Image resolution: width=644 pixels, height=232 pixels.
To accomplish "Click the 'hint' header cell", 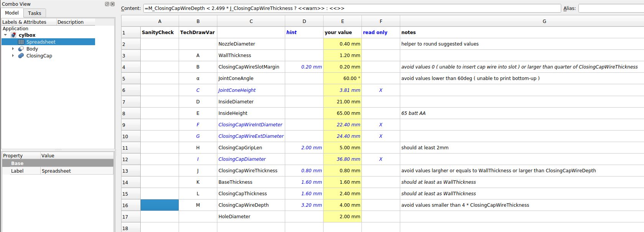I will click(304, 33).
